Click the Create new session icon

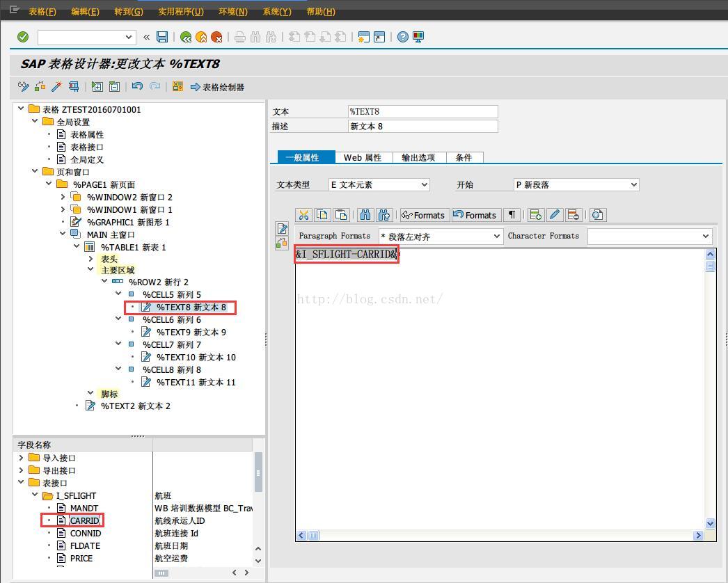point(363,37)
